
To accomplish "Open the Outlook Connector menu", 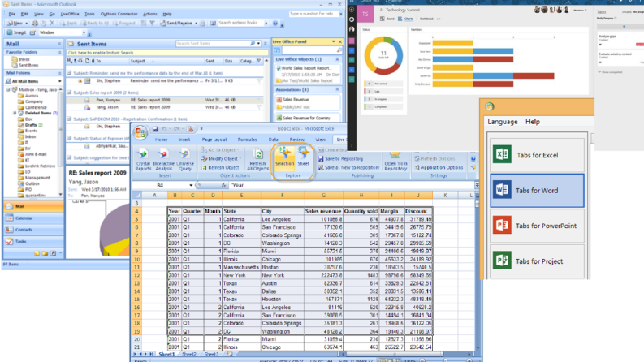I will click(x=119, y=14).
